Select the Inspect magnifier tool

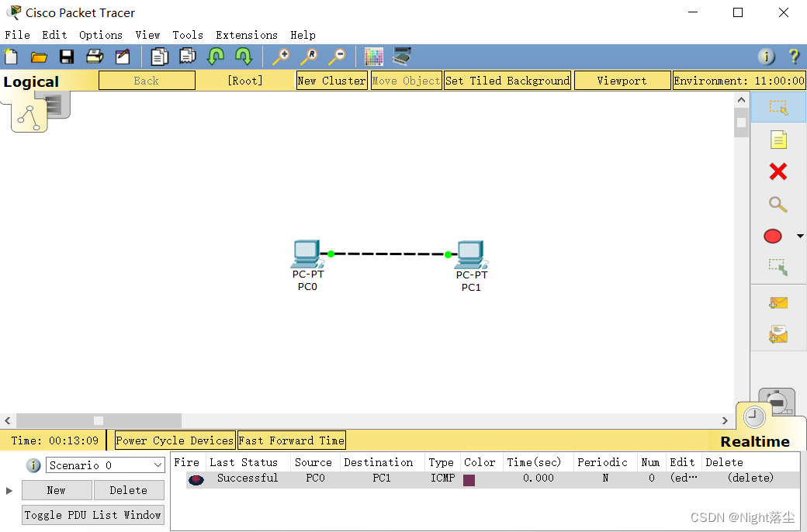pos(778,204)
